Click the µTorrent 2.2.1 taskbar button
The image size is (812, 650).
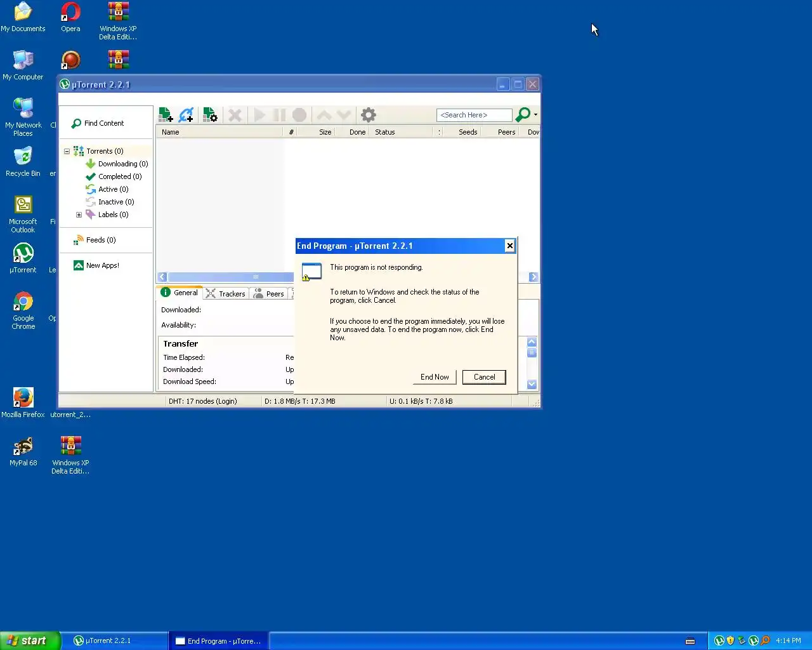click(119, 640)
